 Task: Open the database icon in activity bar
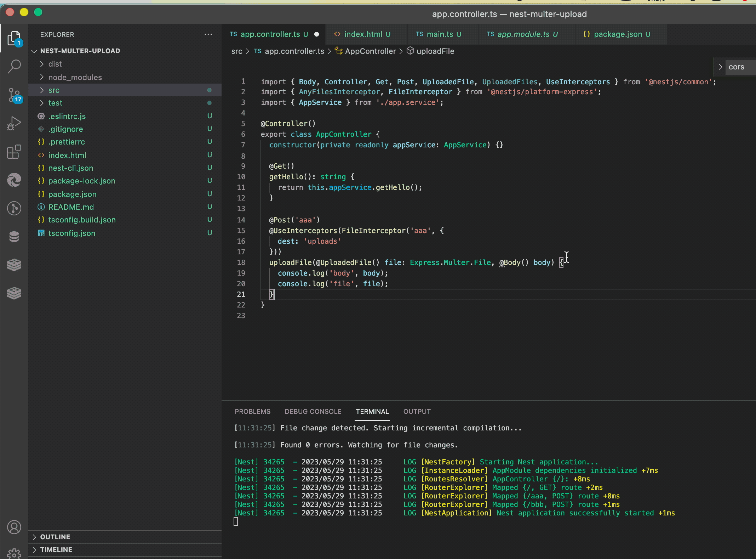tap(14, 237)
